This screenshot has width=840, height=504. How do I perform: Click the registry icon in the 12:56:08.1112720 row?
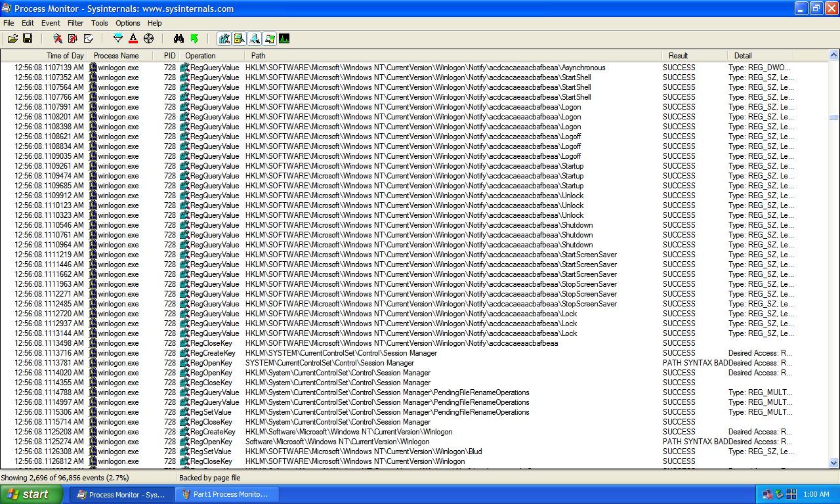pos(184,314)
